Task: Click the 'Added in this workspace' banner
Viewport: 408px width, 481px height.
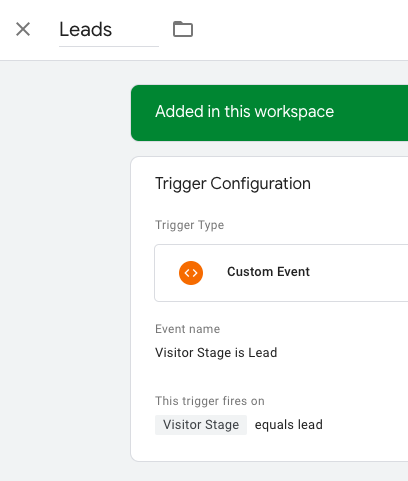Action: [x=269, y=113]
